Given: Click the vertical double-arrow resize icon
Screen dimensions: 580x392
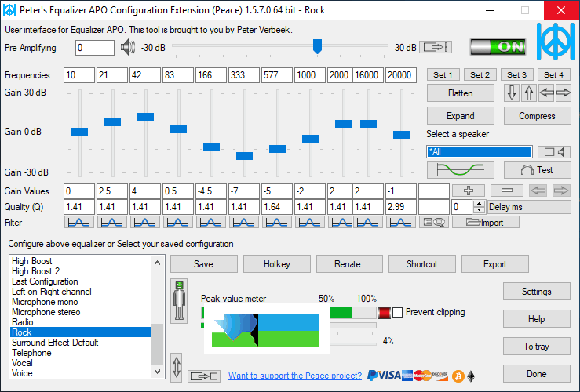Looking at the screenshot, I should click(x=177, y=367).
